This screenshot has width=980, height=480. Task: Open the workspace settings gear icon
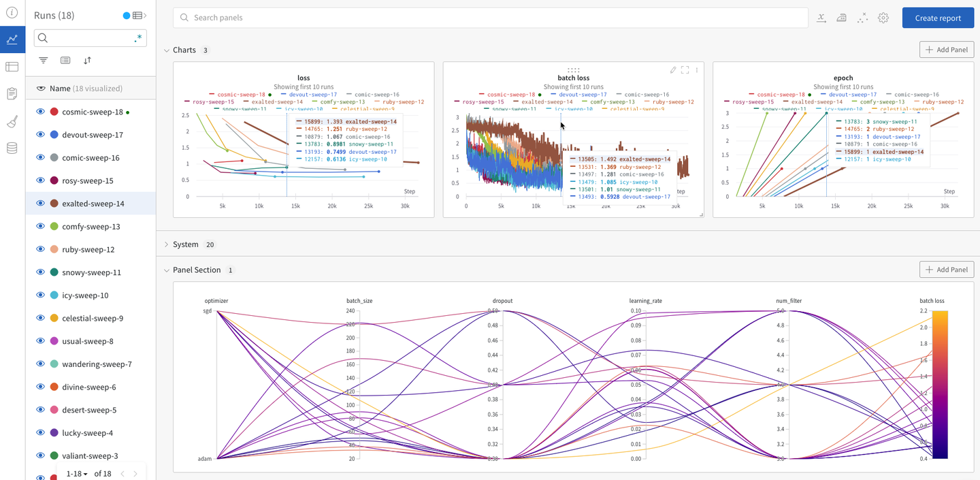click(883, 18)
